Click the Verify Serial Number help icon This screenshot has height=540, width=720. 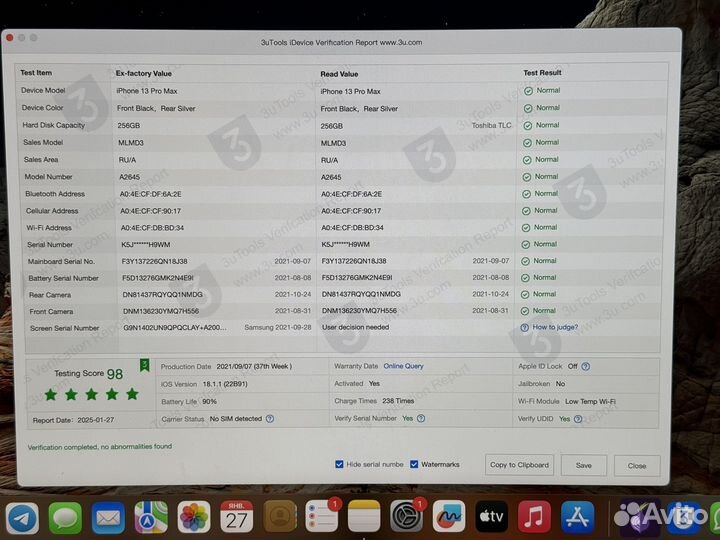coord(421,418)
